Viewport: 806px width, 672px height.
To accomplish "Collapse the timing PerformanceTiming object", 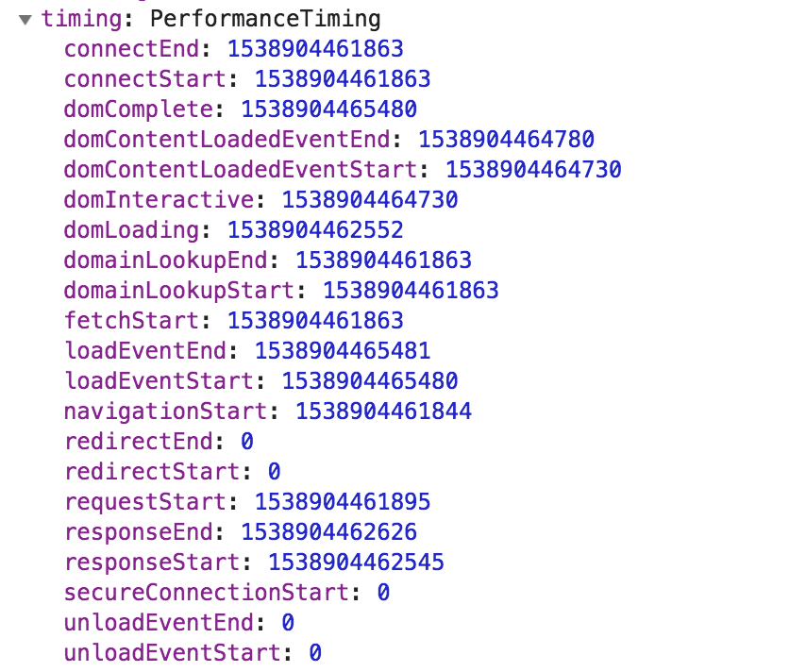I will click(x=25, y=19).
